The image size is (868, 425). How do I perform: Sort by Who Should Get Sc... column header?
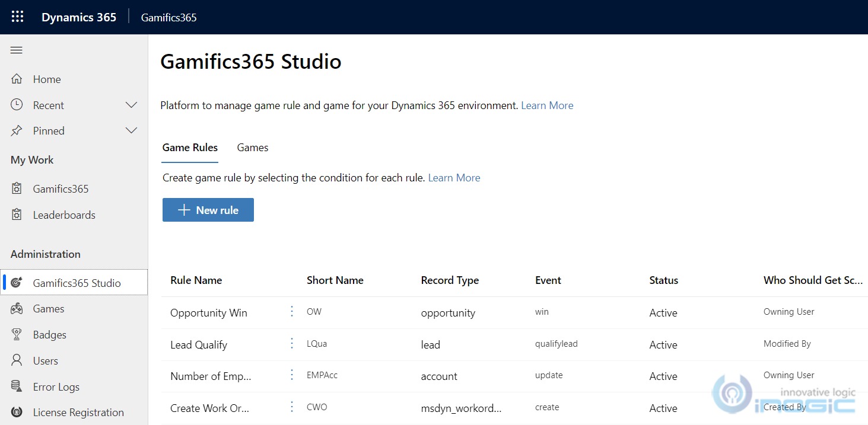coord(813,280)
